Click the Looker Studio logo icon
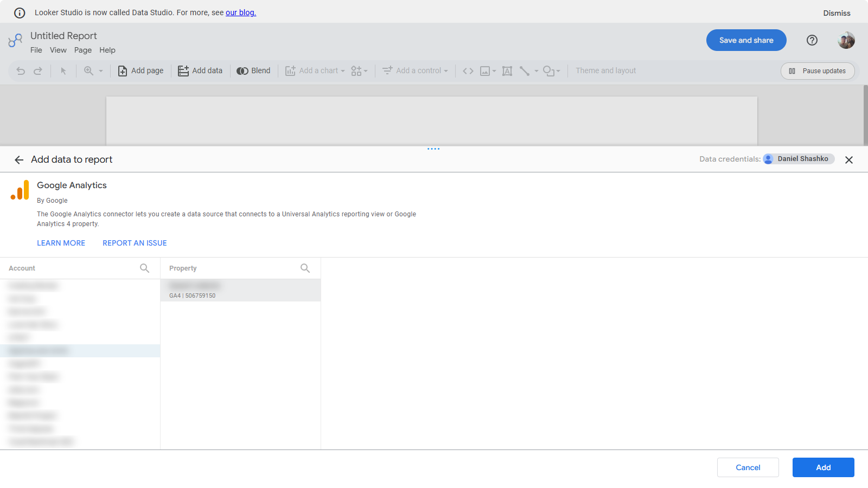This screenshot has width=868, height=488. point(15,40)
